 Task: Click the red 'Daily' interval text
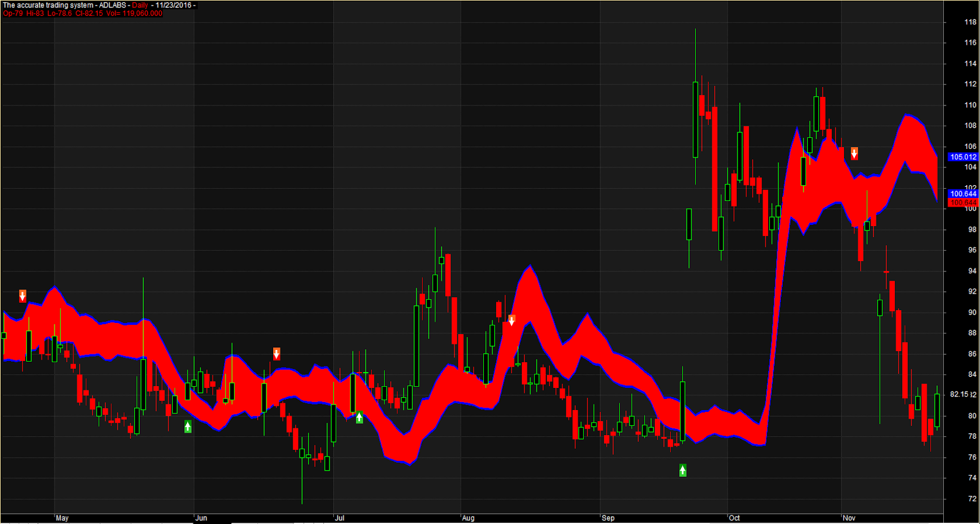(140, 5)
